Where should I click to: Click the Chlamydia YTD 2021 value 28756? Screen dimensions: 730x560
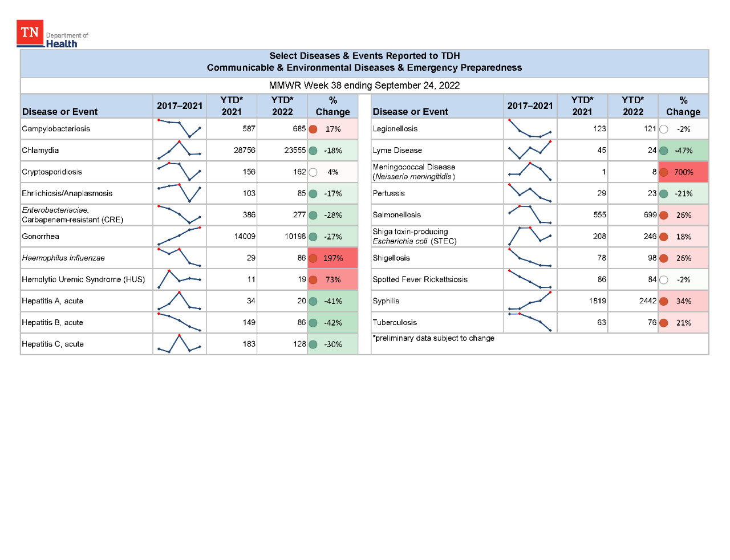(x=244, y=150)
